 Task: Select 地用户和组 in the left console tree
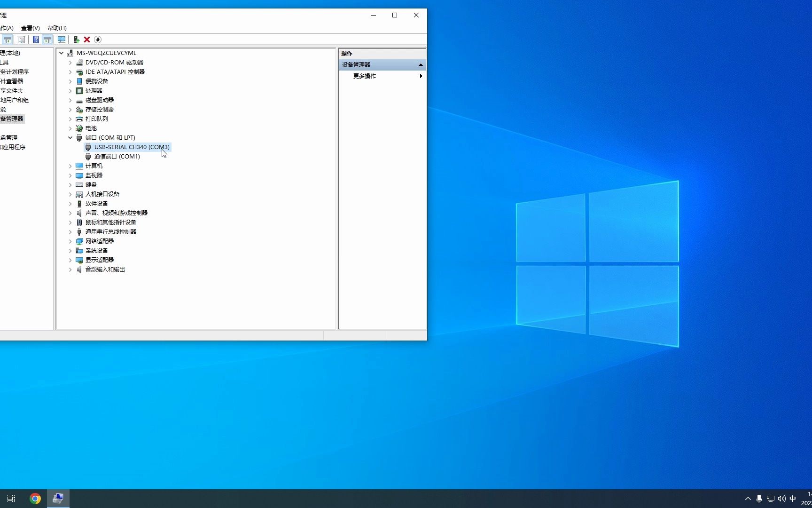[x=15, y=100]
